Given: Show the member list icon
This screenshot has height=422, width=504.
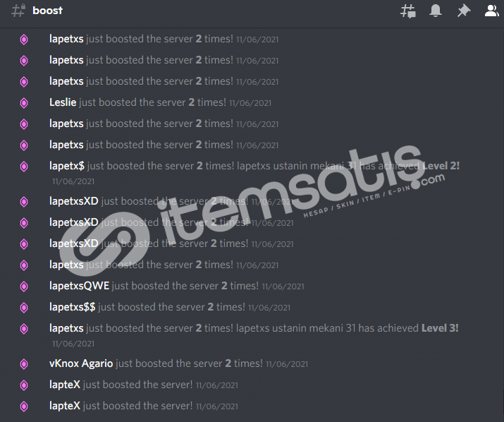Looking at the screenshot, I should [x=491, y=11].
